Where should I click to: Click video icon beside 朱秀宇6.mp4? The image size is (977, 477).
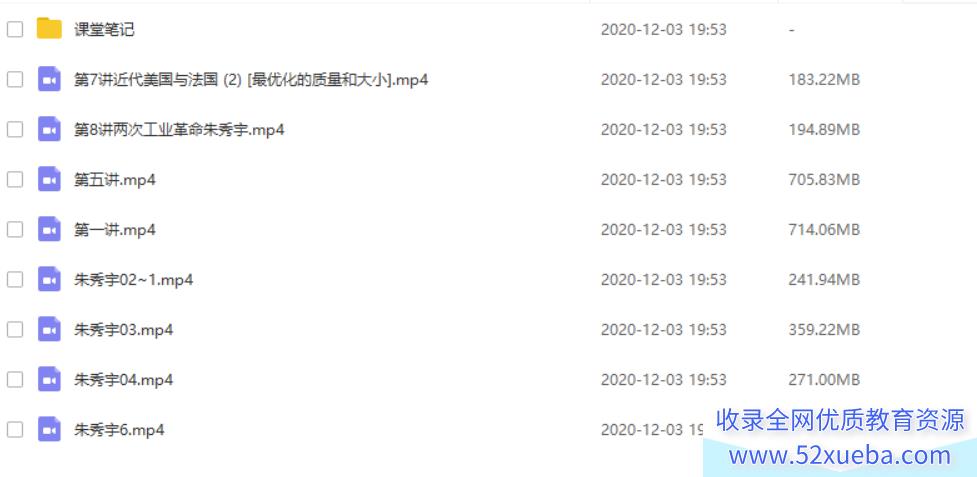point(49,430)
